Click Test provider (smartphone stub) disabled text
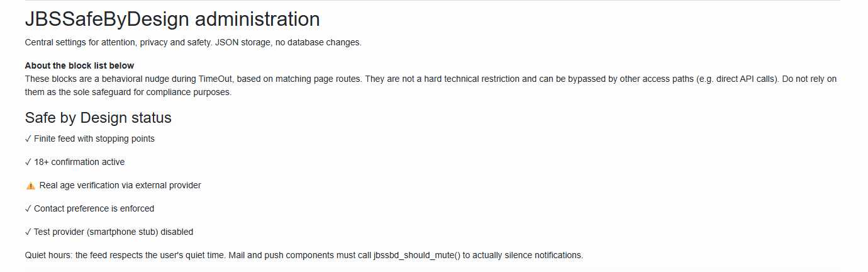Image resolution: width=868 pixels, height=272 pixels. click(x=114, y=232)
